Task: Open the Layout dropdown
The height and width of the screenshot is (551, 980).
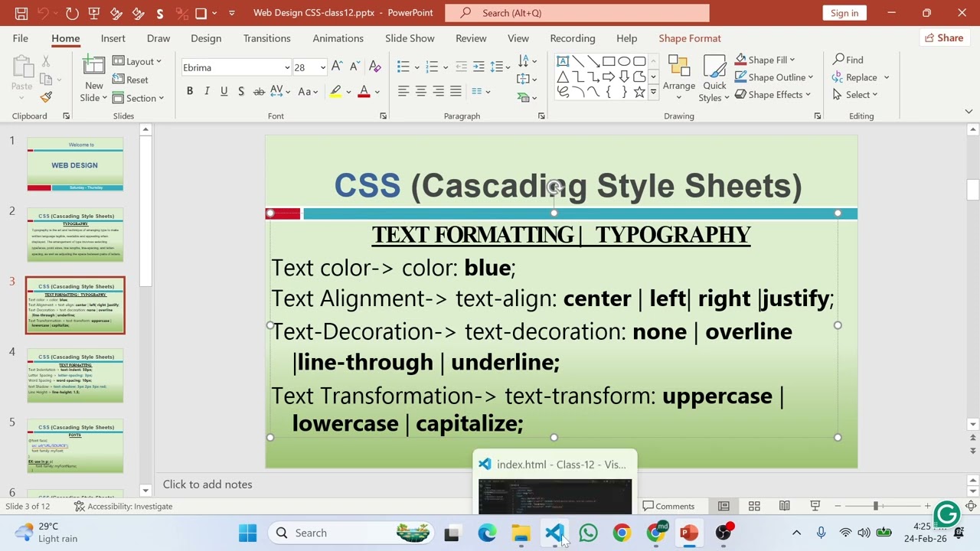Action: pyautogui.click(x=137, y=61)
